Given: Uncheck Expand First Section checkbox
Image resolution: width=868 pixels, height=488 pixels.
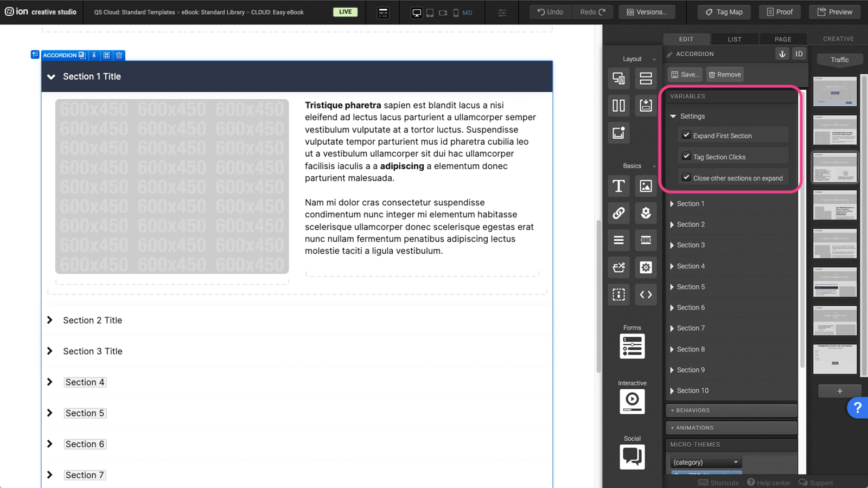Looking at the screenshot, I should (686, 135).
